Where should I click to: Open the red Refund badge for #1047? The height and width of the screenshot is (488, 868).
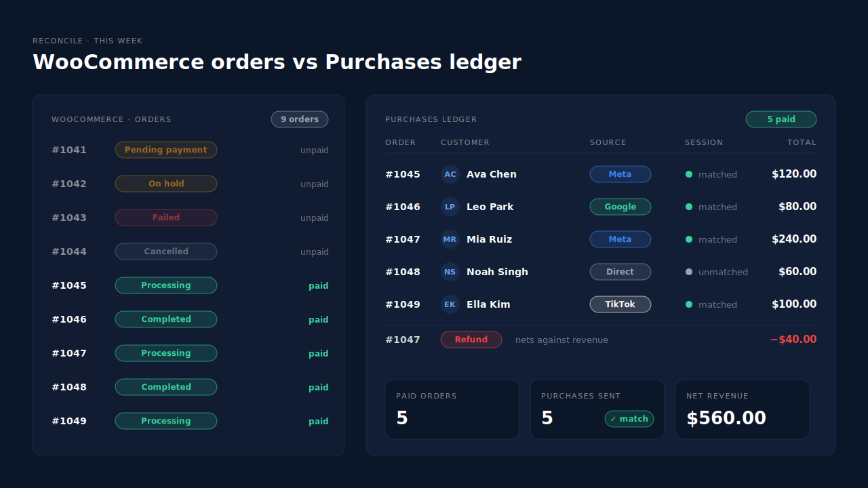click(x=471, y=340)
